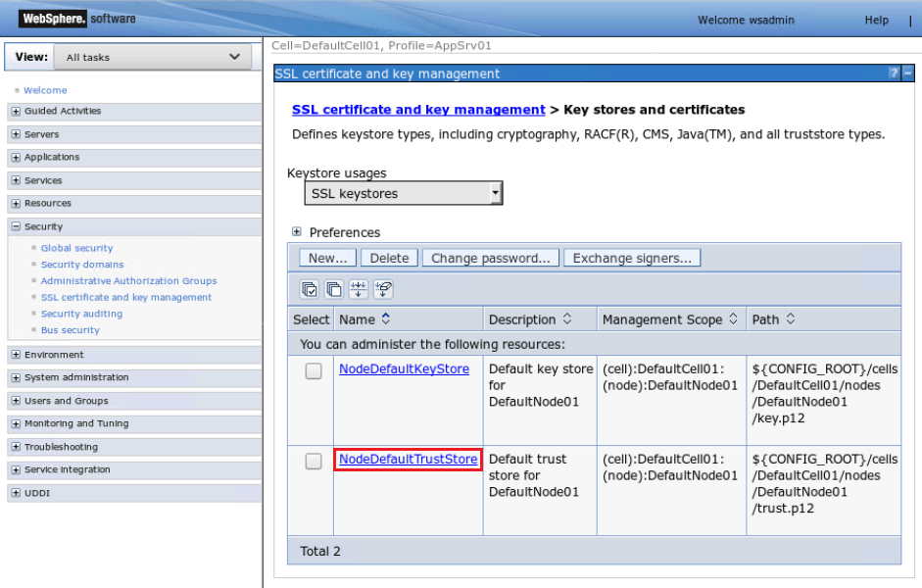Click the Exchange signers... button
922x588 pixels.
[632, 258]
